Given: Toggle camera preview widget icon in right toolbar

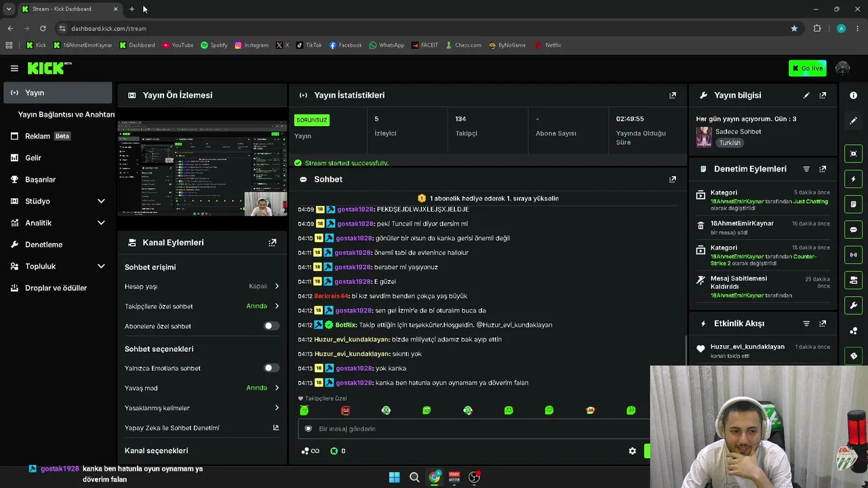Looking at the screenshot, I should coord(853,280).
